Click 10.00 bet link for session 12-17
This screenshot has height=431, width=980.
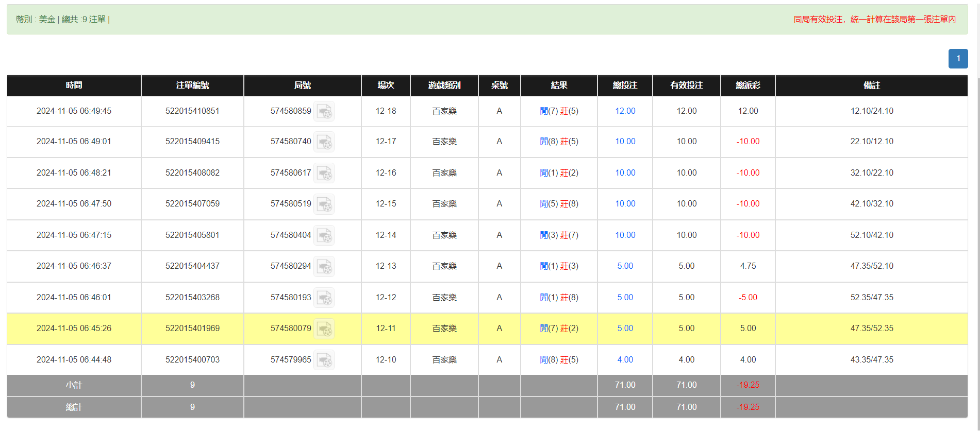point(625,142)
